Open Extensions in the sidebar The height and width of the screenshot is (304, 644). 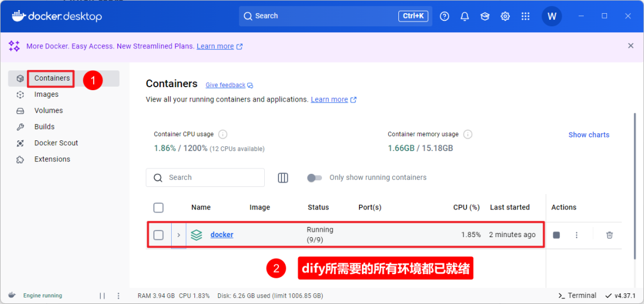pos(64,159)
